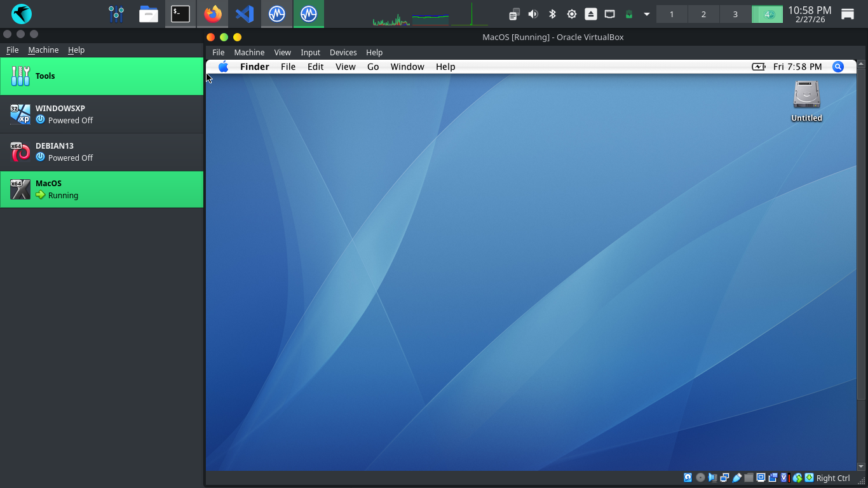Open the Finder Window menu
This screenshot has width=868, height=488.
coord(407,67)
